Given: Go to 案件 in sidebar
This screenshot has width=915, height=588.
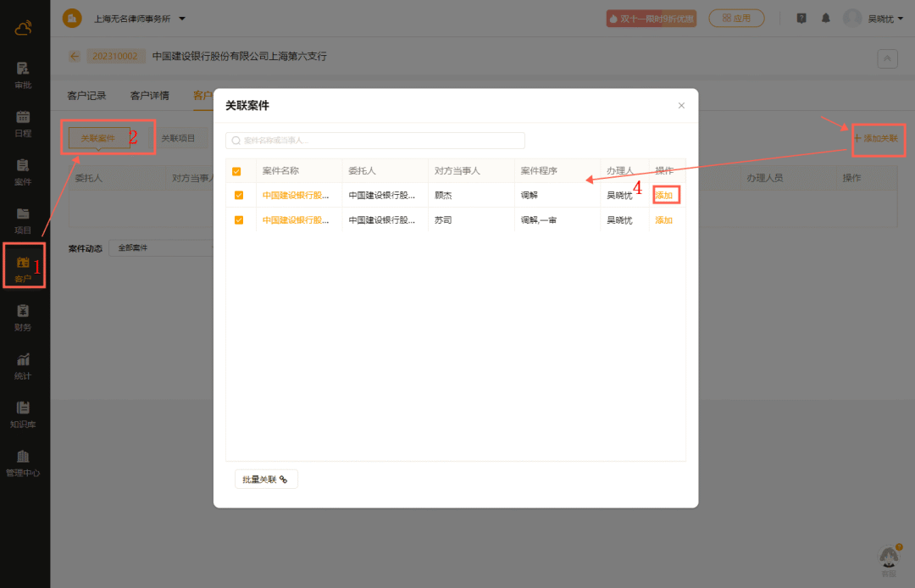Looking at the screenshot, I should 23,170.
